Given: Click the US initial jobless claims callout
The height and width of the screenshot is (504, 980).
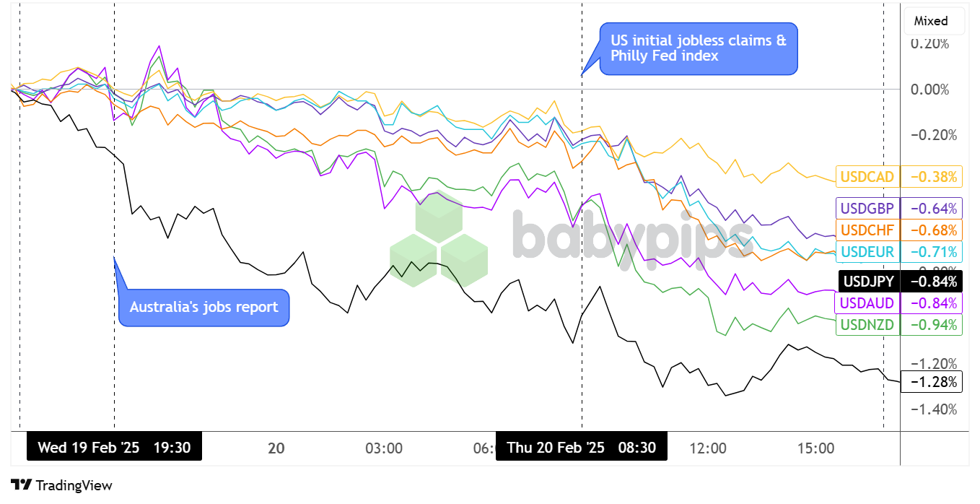Looking at the screenshot, I should [699, 48].
